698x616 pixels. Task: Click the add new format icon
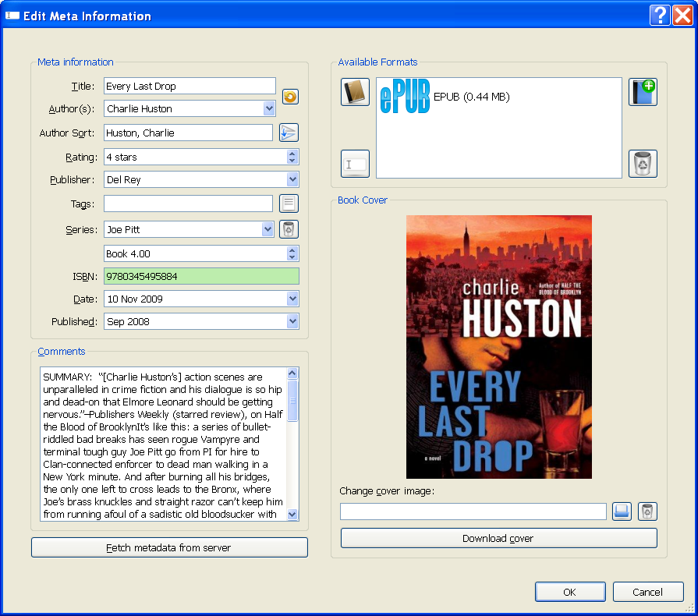(x=643, y=92)
